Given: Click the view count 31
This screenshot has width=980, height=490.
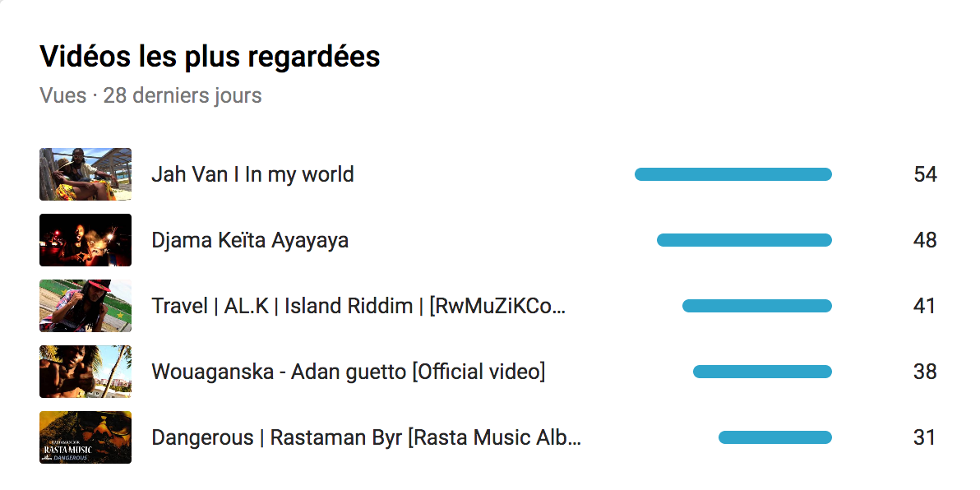Looking at the screenshot, I should 925,437.
